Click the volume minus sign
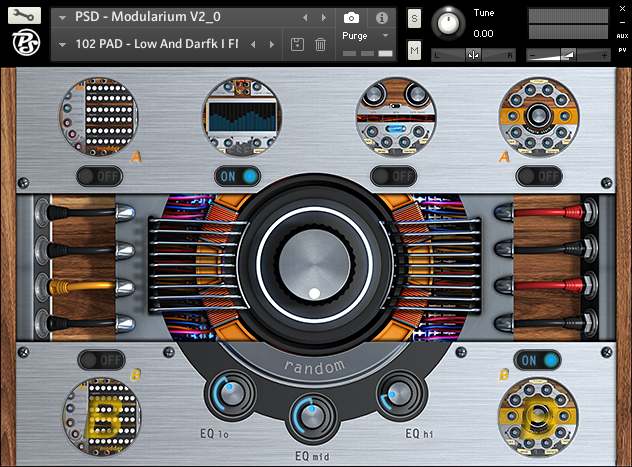The width and height of the screenshot is (632, 467). pos(532,55)
